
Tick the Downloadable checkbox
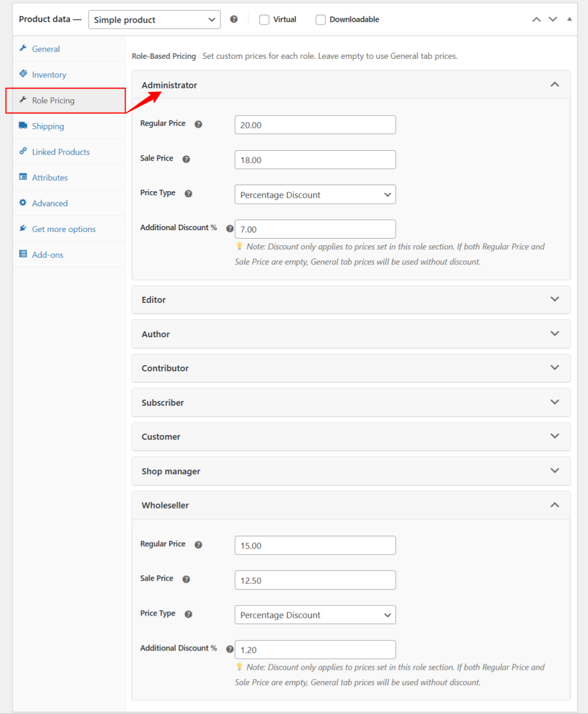tap(321, 19)
